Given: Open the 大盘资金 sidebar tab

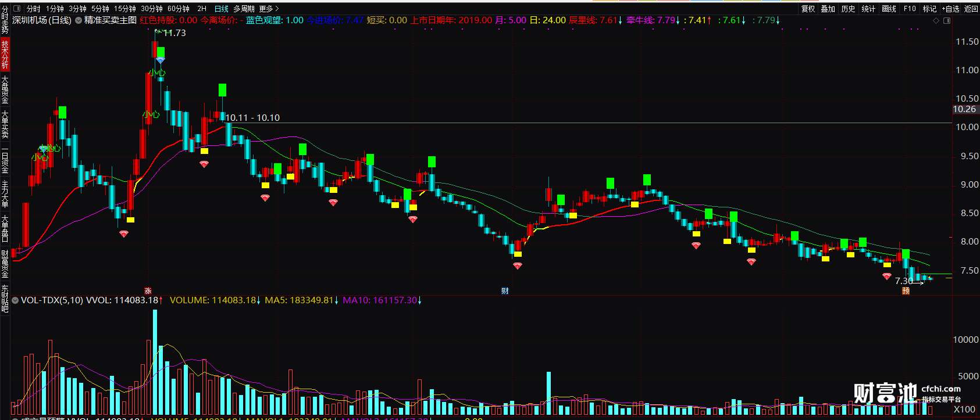Looking at the screenshot, I should tap(5, 90).
